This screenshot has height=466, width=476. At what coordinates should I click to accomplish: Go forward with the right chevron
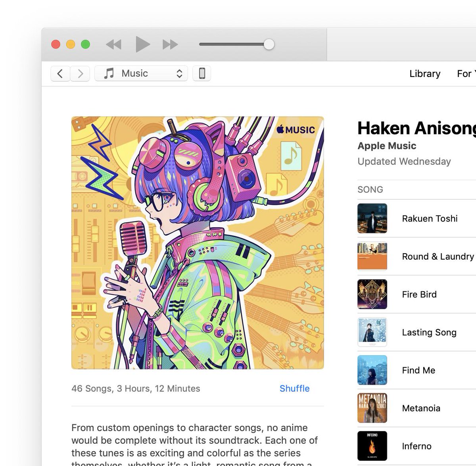pyautogui.click(x=80, y=73)
